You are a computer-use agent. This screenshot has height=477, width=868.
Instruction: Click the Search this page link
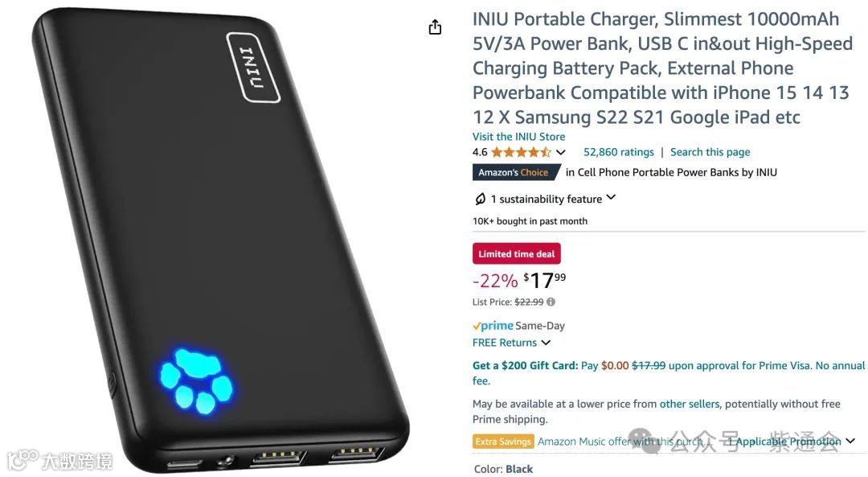(x=710, y=152)
